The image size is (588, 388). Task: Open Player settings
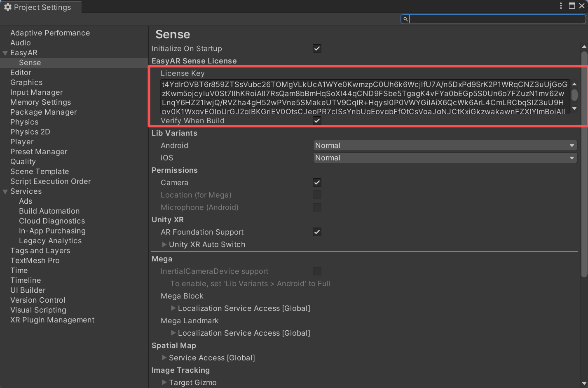pyautogui.click(x=22, y=142)
